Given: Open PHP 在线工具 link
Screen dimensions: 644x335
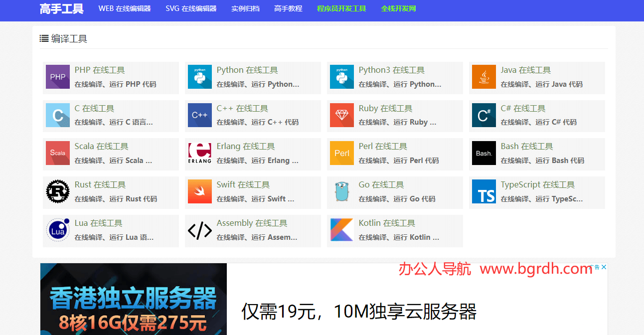Looking at the screenshot, I should pos(100,70).
